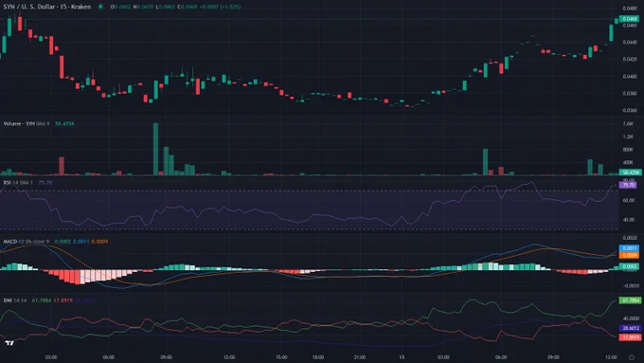
Task: Click the 18:00 time axis label
Action: pyautogui.click(x=318, y=357)
